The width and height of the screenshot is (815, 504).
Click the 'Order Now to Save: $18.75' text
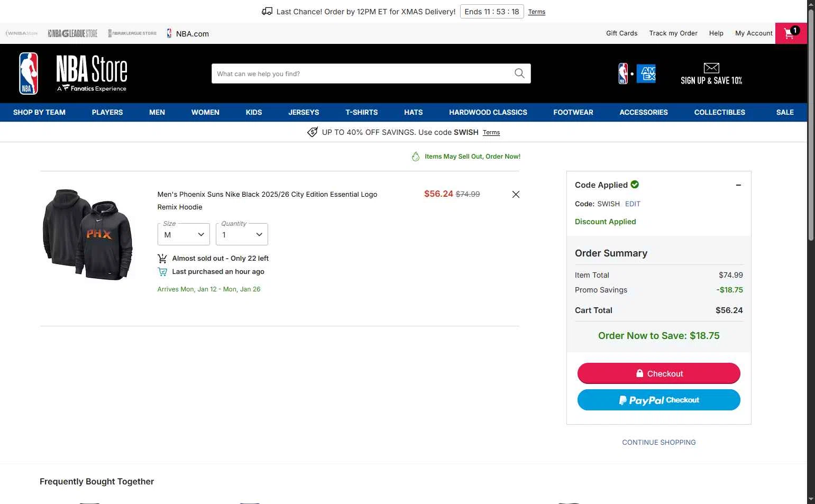659,336
